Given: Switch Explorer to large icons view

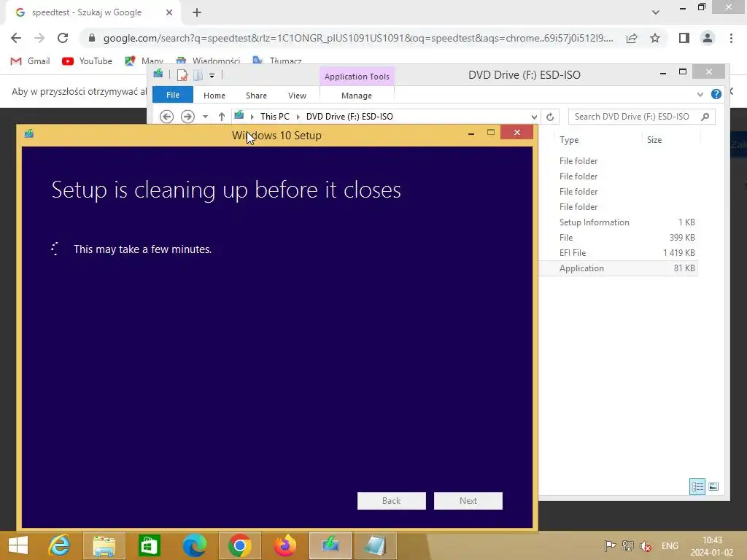Looking at the screenshot, I should (x=713, y=486).
